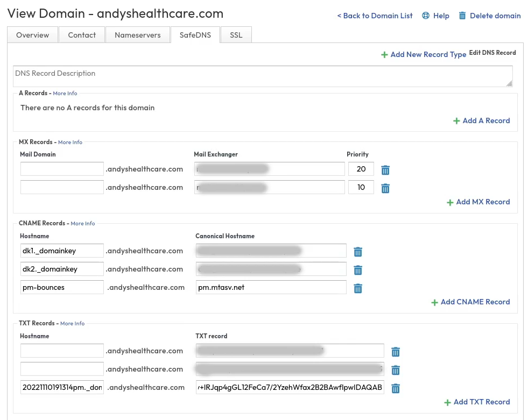This screenshot has height=420, width=528.
Task: Click the green plus beside Add MX Record
Action: [x=450, y=203]
